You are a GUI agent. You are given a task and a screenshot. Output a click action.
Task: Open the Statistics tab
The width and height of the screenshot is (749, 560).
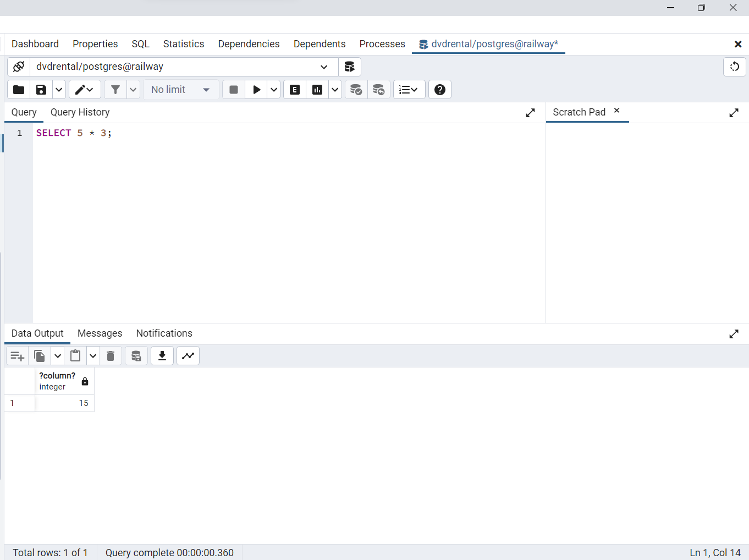click(184, 44)
